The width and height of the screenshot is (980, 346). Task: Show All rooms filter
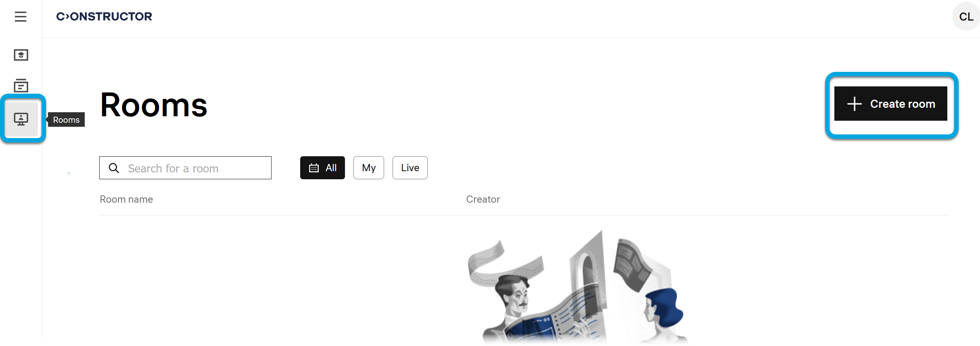(x=322, y=168)
